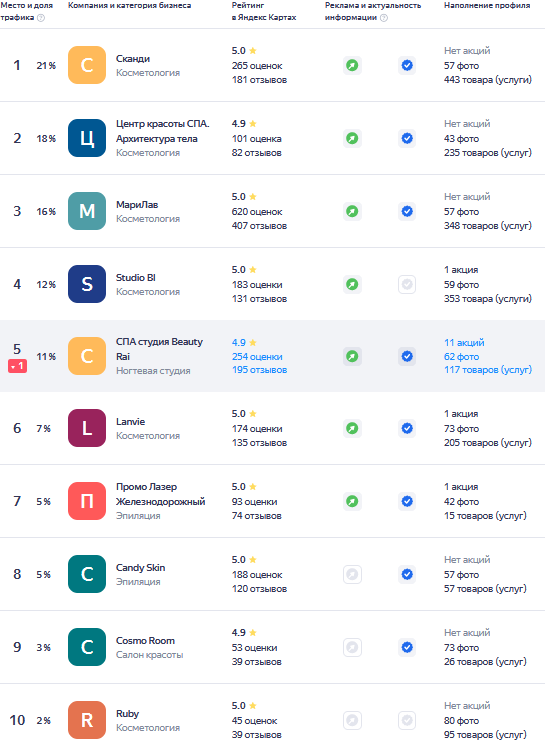Image resolution: width=545 pixels, height=750 pixels.
Task: Select the company name 'МариЛав'
Action: point(137,205)
